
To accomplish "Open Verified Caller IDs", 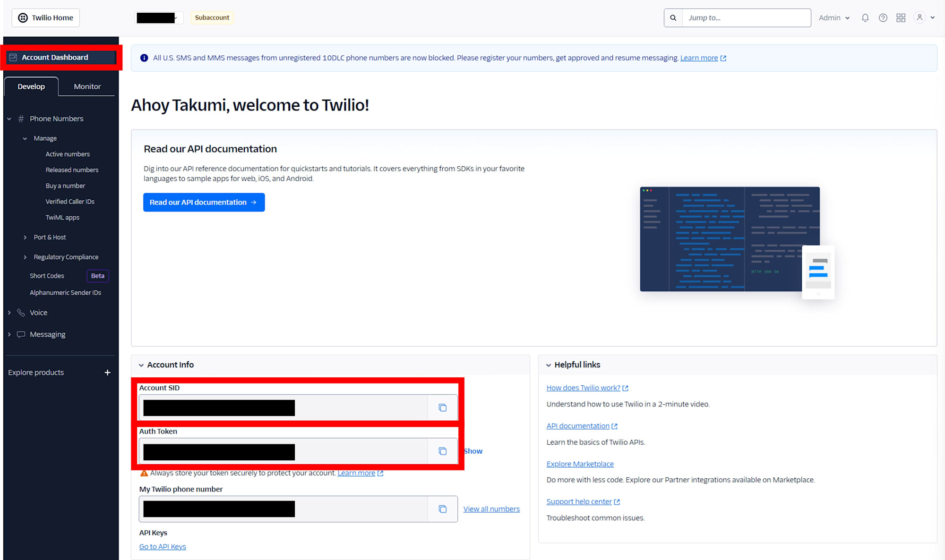I will 70,202.
